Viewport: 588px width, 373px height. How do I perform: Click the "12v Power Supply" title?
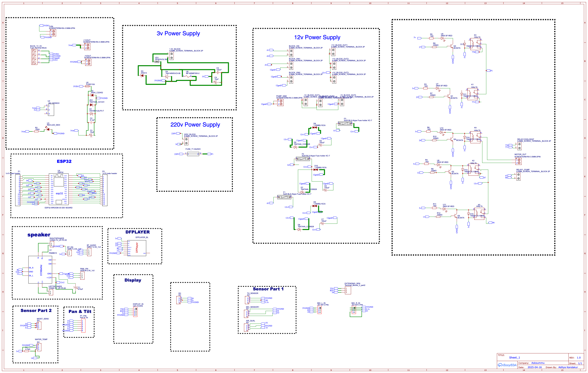317,37
